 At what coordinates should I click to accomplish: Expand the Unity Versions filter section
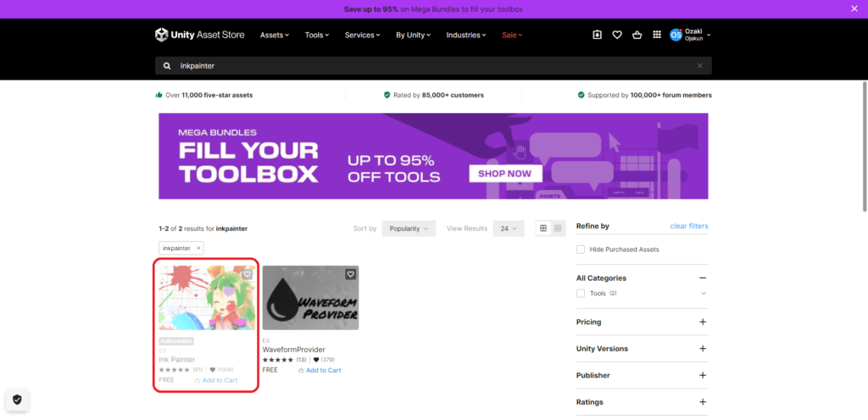click(x=702, y=349)
